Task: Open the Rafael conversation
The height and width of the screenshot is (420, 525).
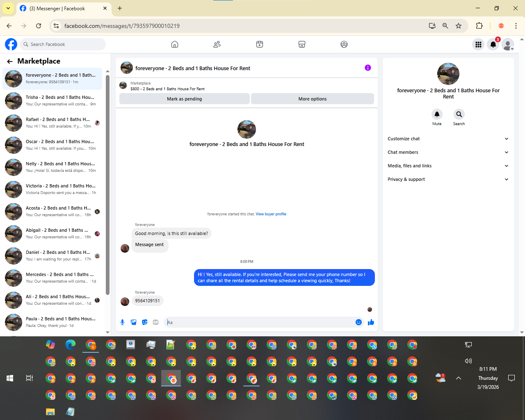Action: coord(52,123)
